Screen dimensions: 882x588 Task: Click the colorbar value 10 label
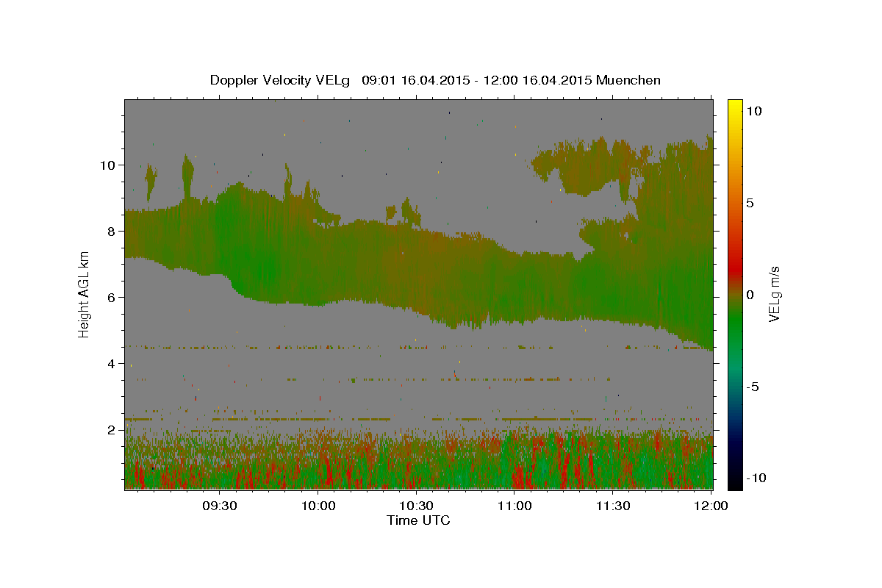click(753, 111)
